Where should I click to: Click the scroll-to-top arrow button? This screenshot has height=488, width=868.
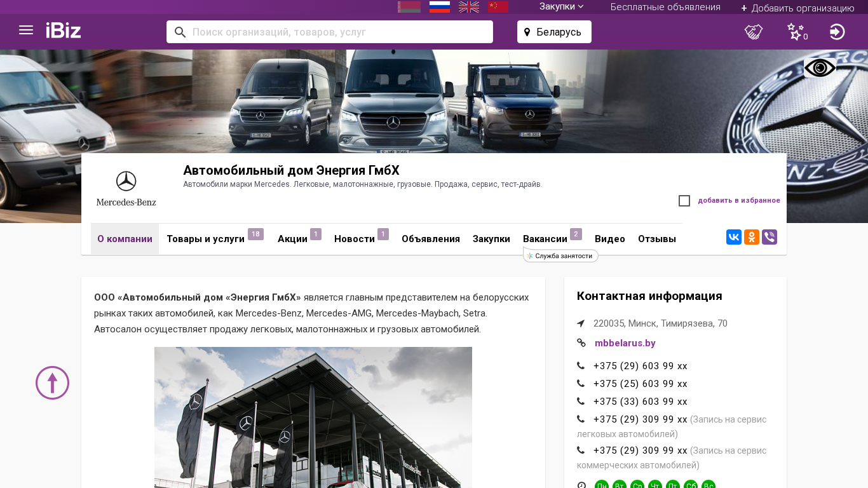(x=52, y=383)
